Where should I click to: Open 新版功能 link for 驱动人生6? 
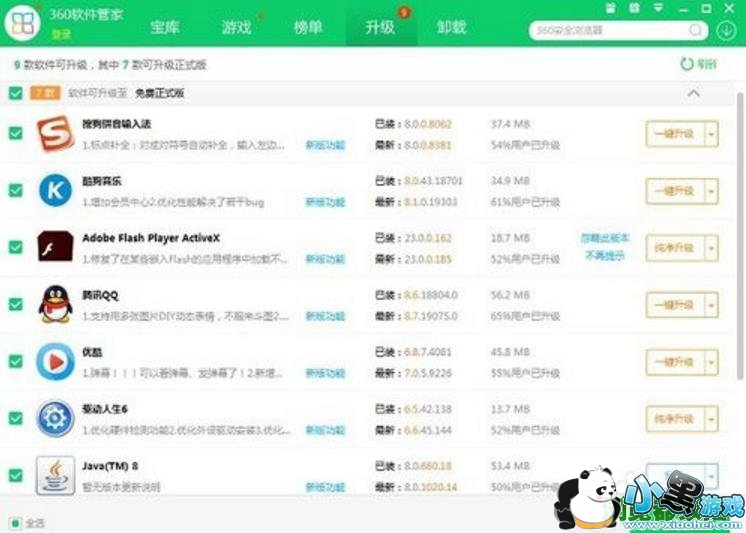pos(325,430)
